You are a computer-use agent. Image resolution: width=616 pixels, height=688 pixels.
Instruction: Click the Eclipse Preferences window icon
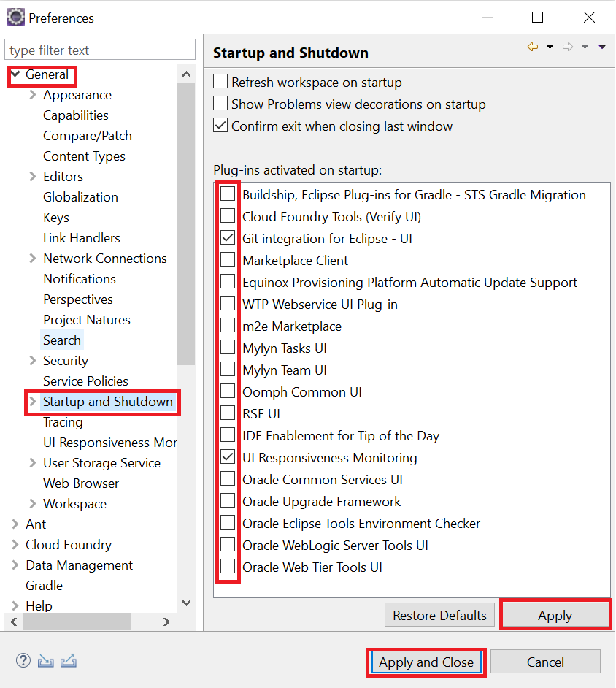tap(15, 15)
